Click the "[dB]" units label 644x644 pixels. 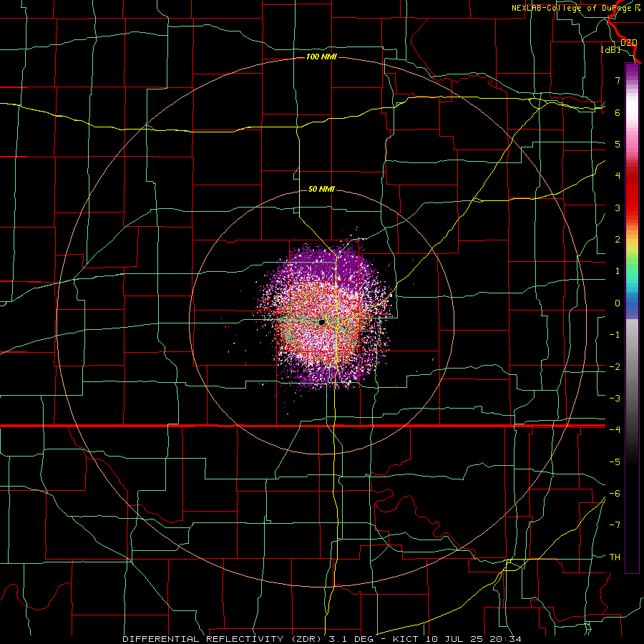point(610,49)
